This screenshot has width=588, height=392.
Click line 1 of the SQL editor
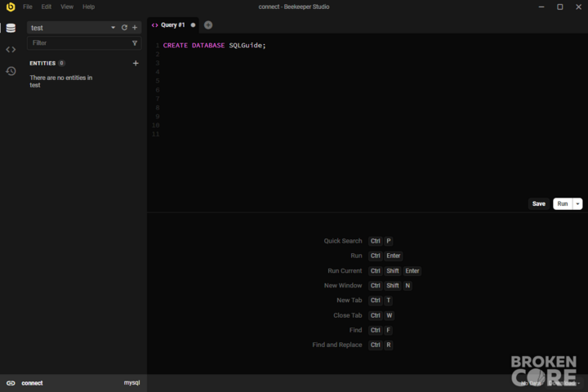click(214, 46)
